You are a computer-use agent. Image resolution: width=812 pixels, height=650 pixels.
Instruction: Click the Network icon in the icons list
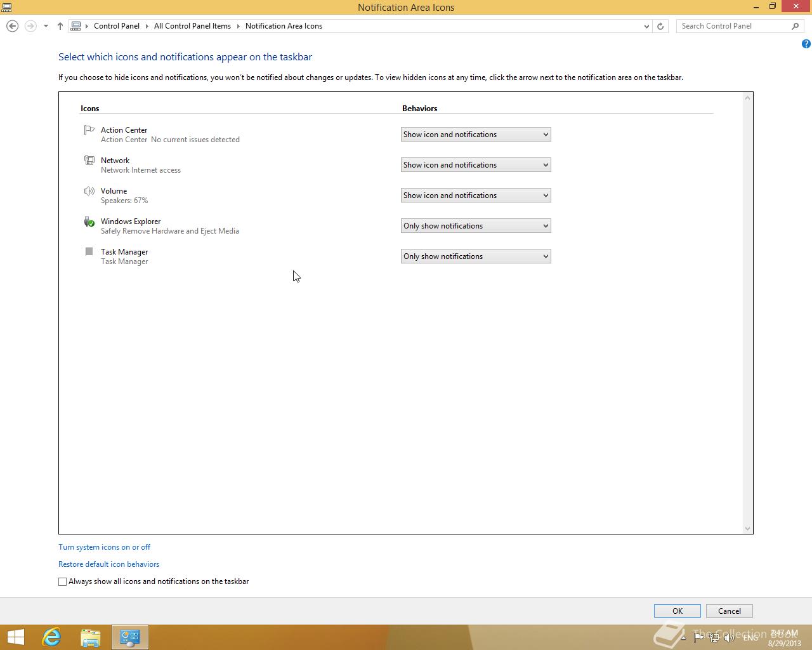coord(89,161)
